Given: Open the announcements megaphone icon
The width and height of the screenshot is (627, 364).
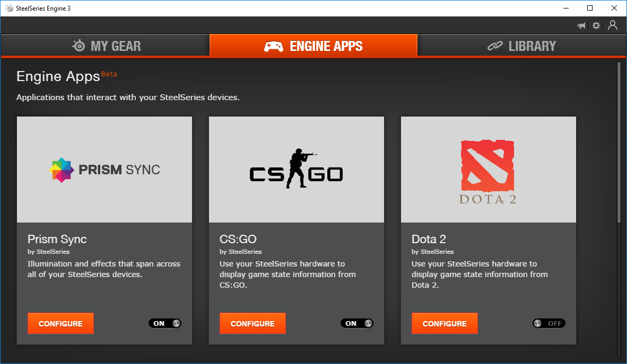Looking at the screenshot, I should [582, 25].
